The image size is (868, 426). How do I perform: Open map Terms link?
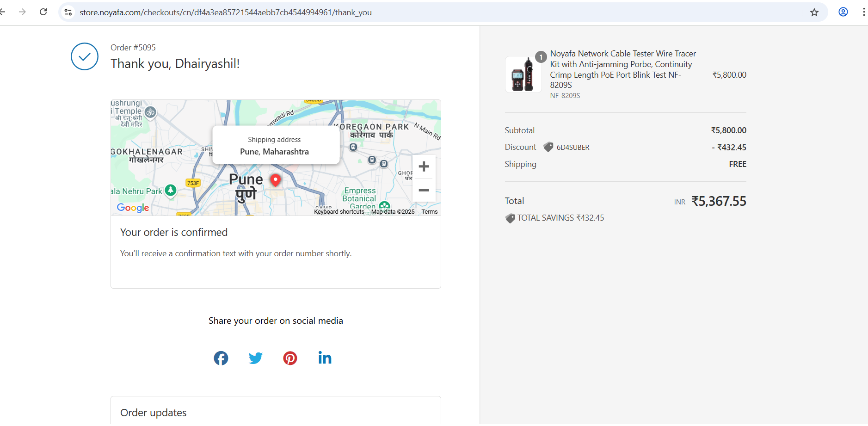[x=429, y=212]
